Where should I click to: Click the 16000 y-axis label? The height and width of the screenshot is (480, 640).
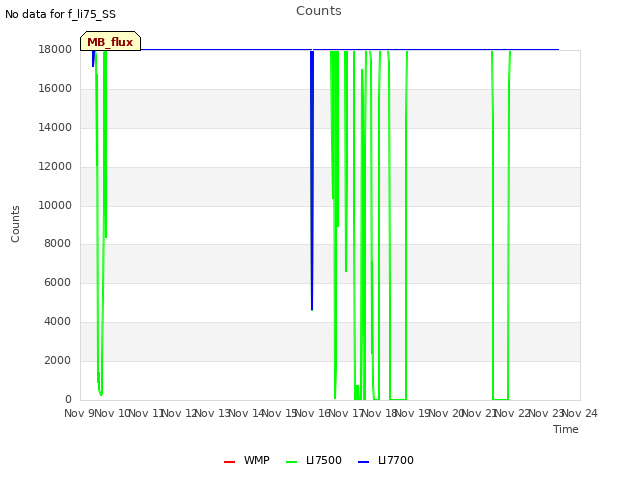click(55, 88)
